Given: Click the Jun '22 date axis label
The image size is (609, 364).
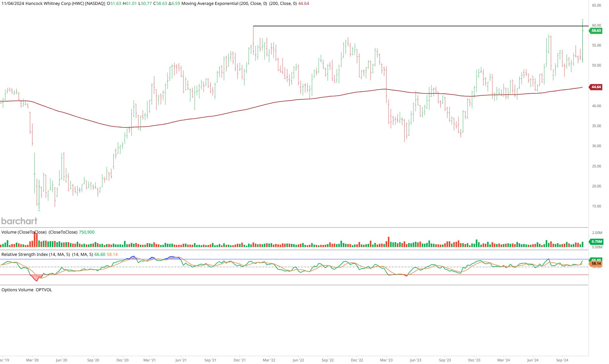Looking at the screenshot, I should pos(298,360).
